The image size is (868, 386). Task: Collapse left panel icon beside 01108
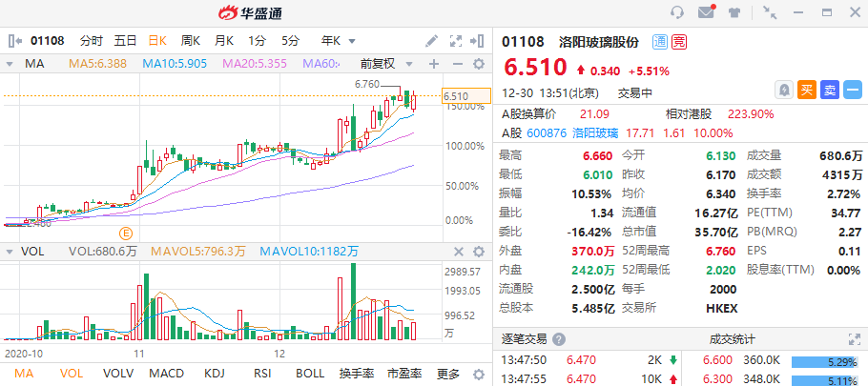click(x=15, y=40)
